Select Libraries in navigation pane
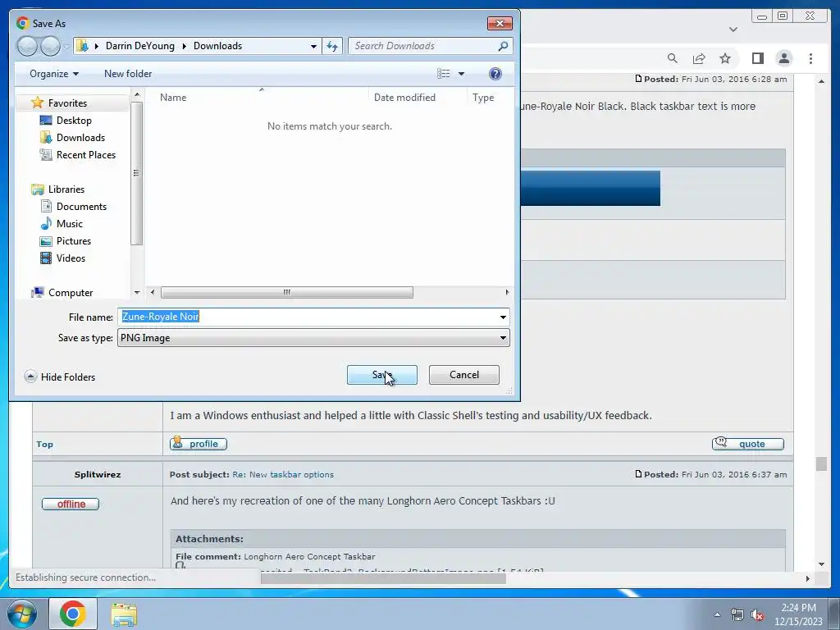The width and height of the screenshot is (840, 630). (66, 189)
